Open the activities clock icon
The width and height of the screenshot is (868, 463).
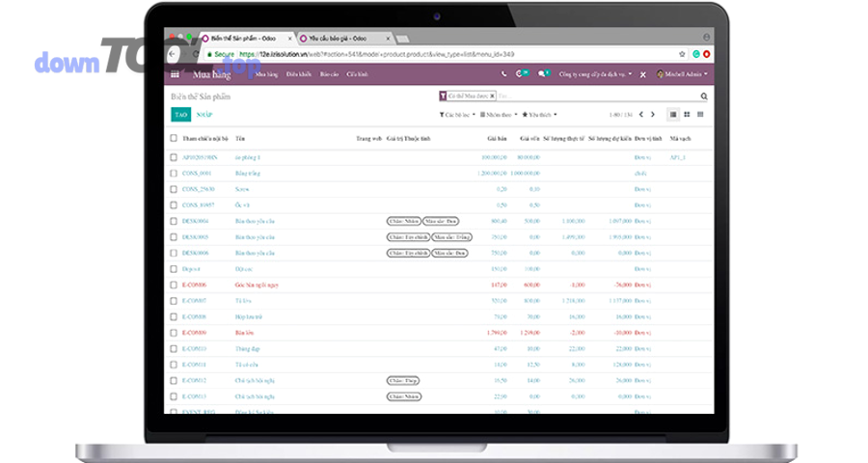tap(521, 73)
